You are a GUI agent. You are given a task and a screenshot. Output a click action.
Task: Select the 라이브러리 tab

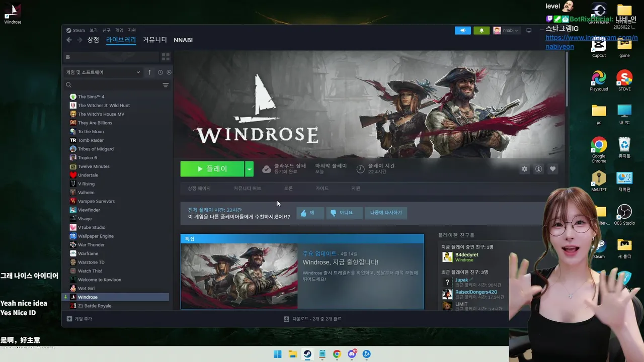121,40
